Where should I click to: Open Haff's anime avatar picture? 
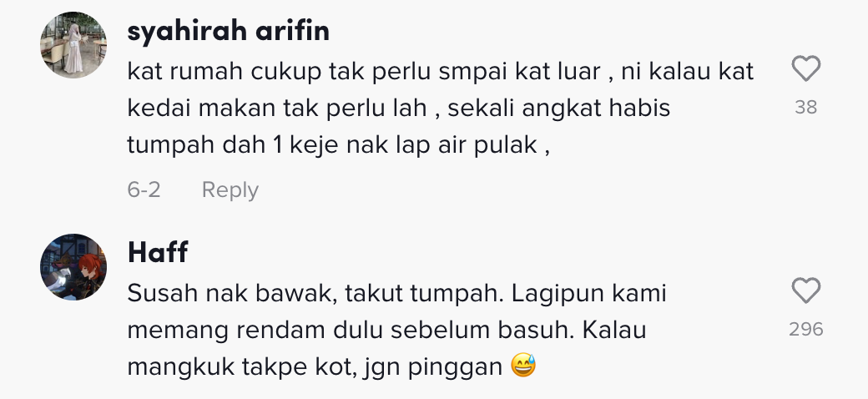tap(73, 267)
